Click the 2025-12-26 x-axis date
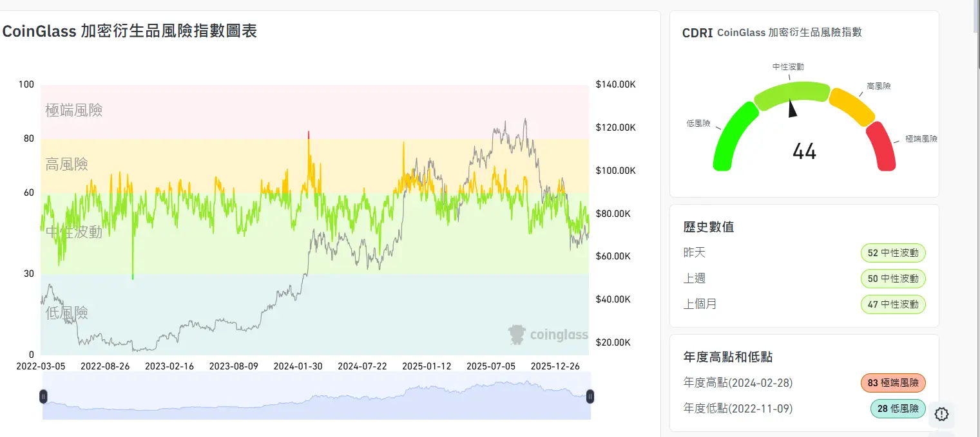This screenshot has height=437, width=980. coord(556,366)
